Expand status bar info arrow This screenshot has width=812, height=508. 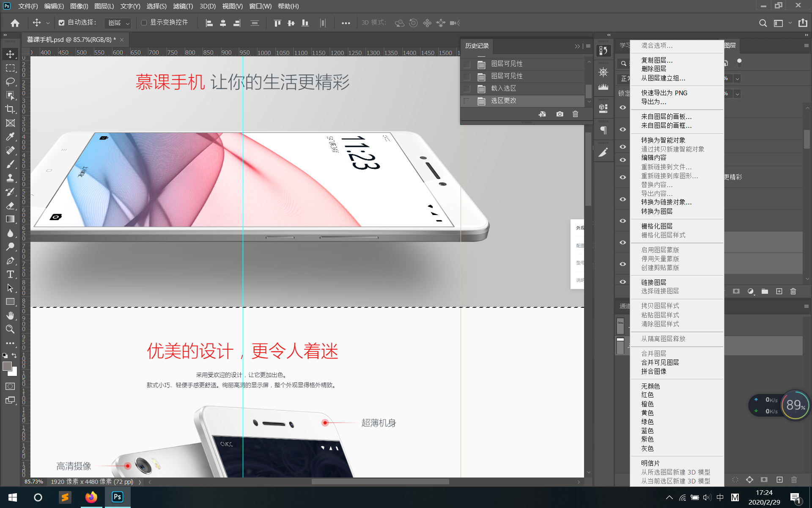140,482
